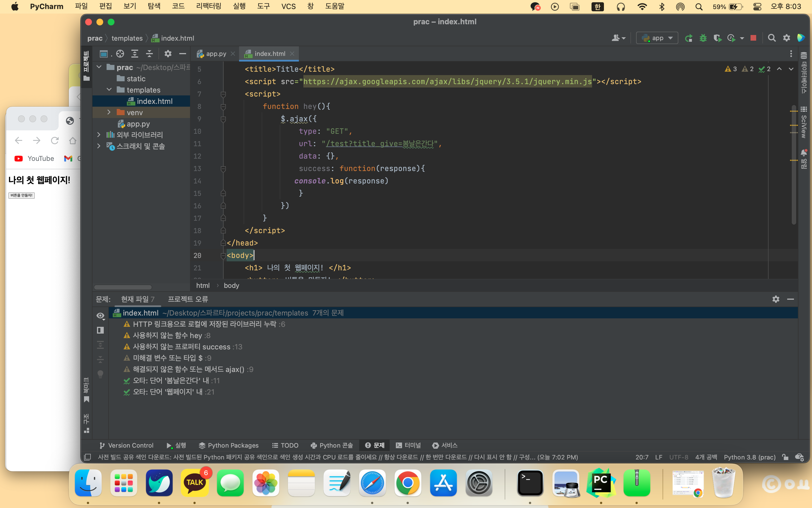Switch to app.py editor tab
The image size is (812, 508).
[x=216, y=54]
